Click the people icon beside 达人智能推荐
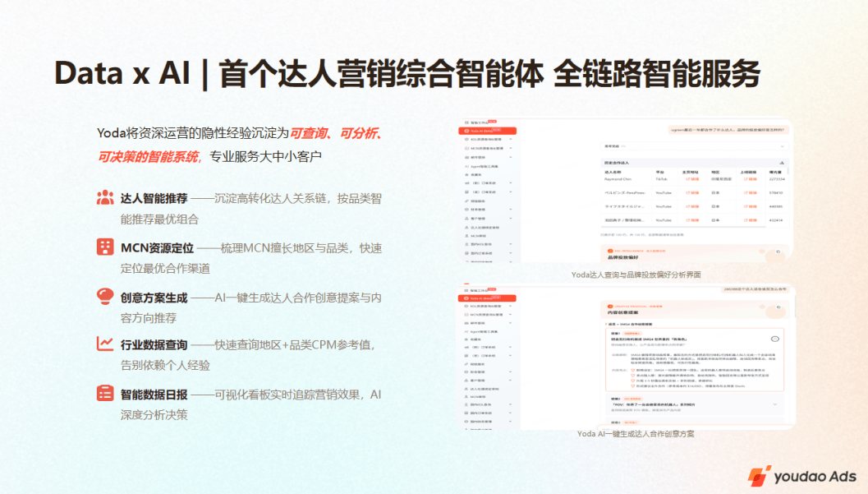Image resolution: width=868 pixels, height=494 pixels. [x=104, y=198]
